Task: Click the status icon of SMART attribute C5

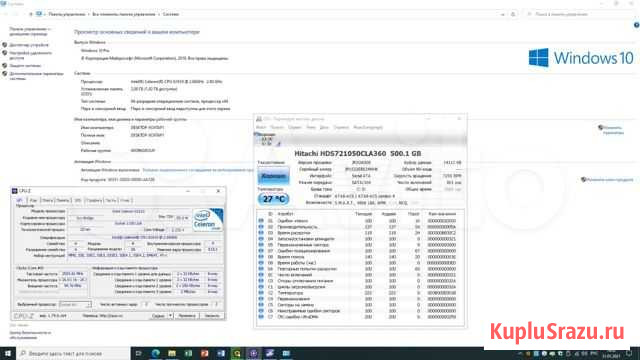Action: pos(261,304)
